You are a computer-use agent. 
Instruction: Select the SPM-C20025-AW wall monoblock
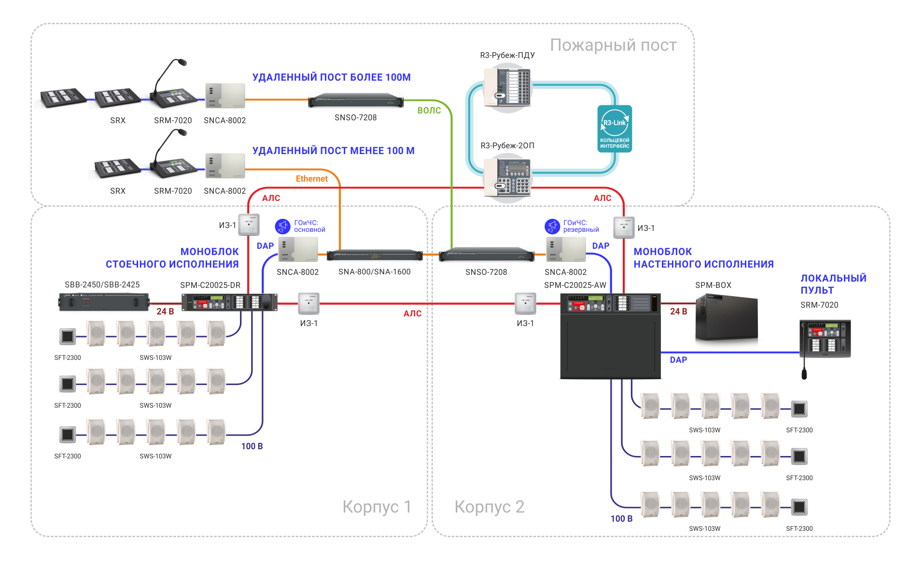click(610, 336)
